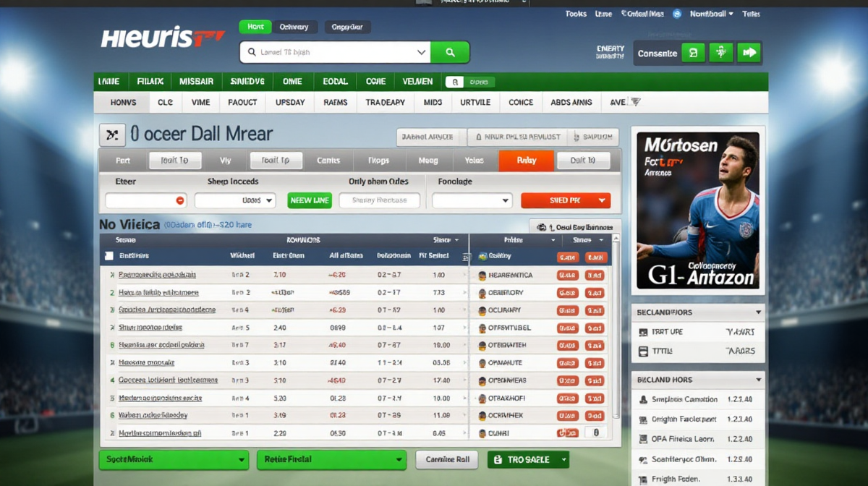The image size is (868, 486).
Task: Open the Sheip Incceds dropdown
Action: (234, 200)
